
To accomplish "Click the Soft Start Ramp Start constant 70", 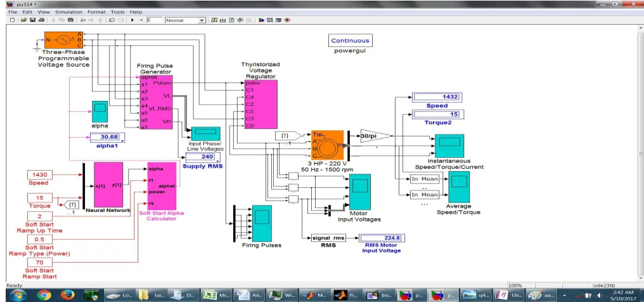I will (40, 263).
